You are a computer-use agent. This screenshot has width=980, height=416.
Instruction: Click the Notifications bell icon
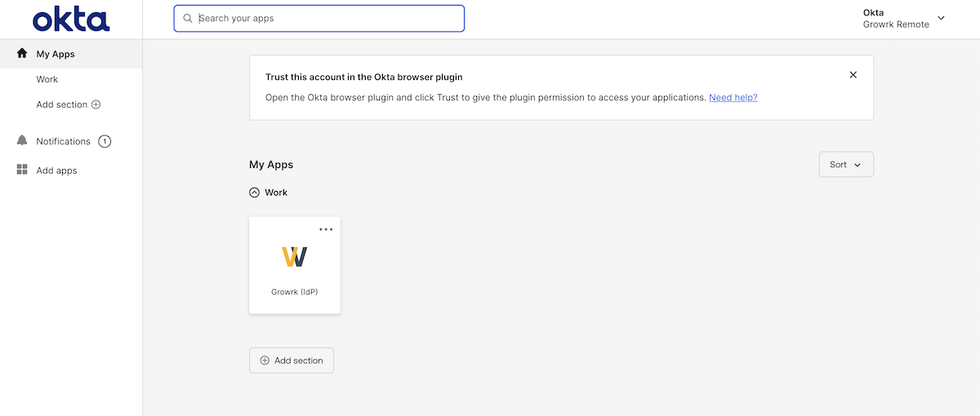coord(22,141)
